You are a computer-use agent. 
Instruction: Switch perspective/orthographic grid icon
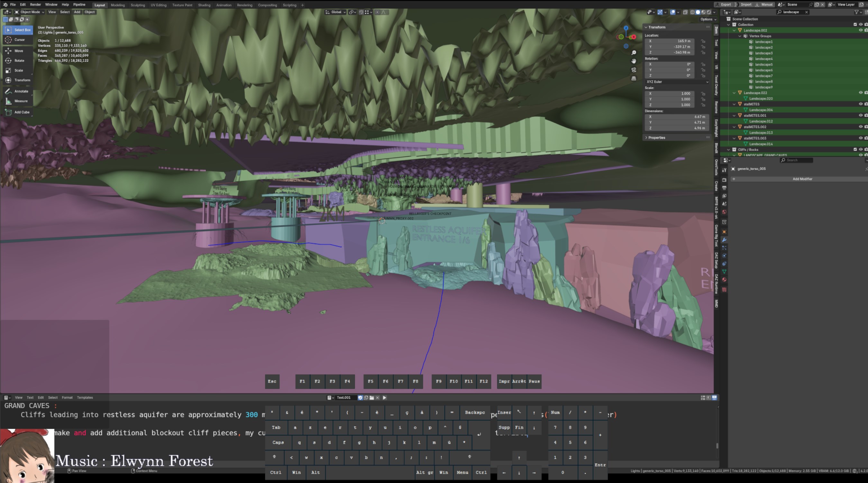(x=634, y=78)
